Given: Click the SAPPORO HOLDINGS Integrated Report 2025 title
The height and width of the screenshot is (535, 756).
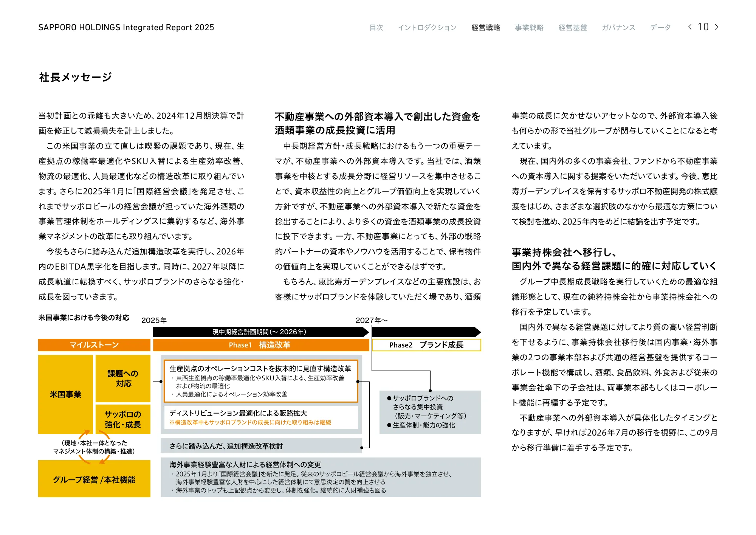Looking at the screenshot, I should pyautogui.click(x=126, y=28).
